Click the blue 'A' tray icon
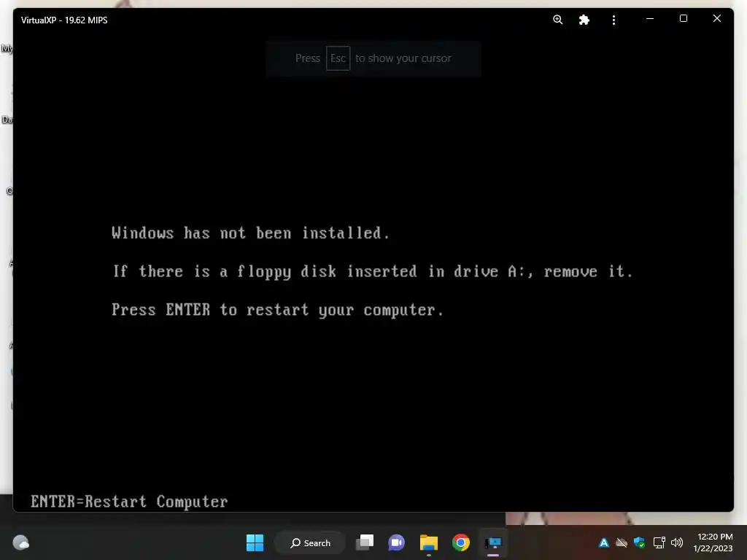Image resolution: width=747 pixels, height=560 pixels. (x=603, y=542)
